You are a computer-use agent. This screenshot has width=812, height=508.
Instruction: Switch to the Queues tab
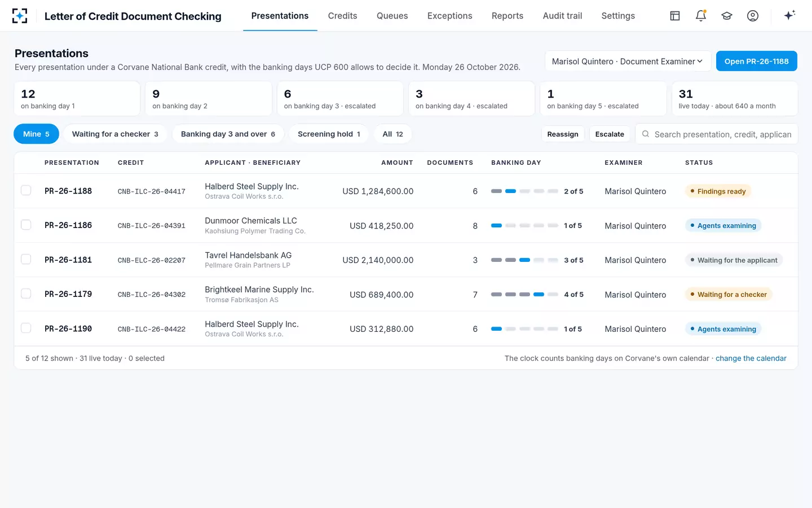tap(392, 16)
